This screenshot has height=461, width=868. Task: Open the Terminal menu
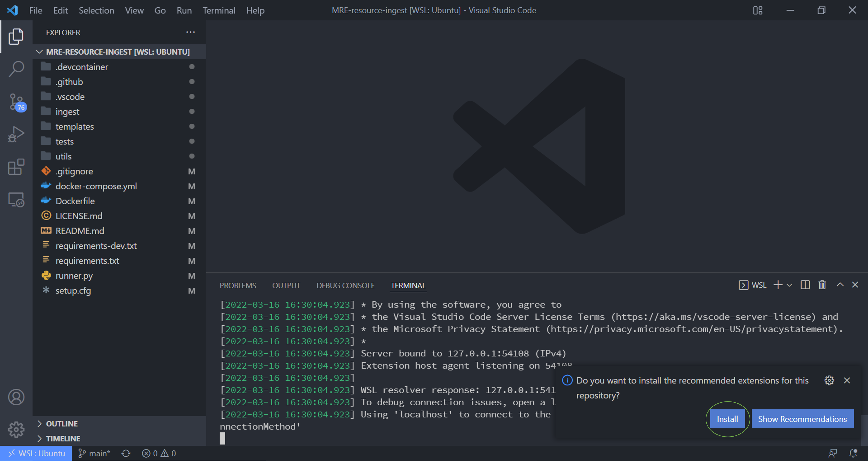[x=219, y=10]
